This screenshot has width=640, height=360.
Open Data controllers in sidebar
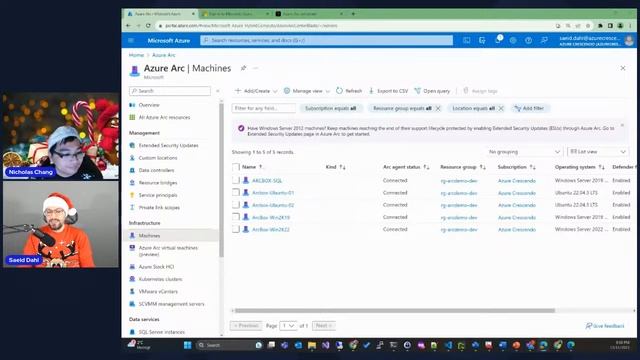(156, 170)
